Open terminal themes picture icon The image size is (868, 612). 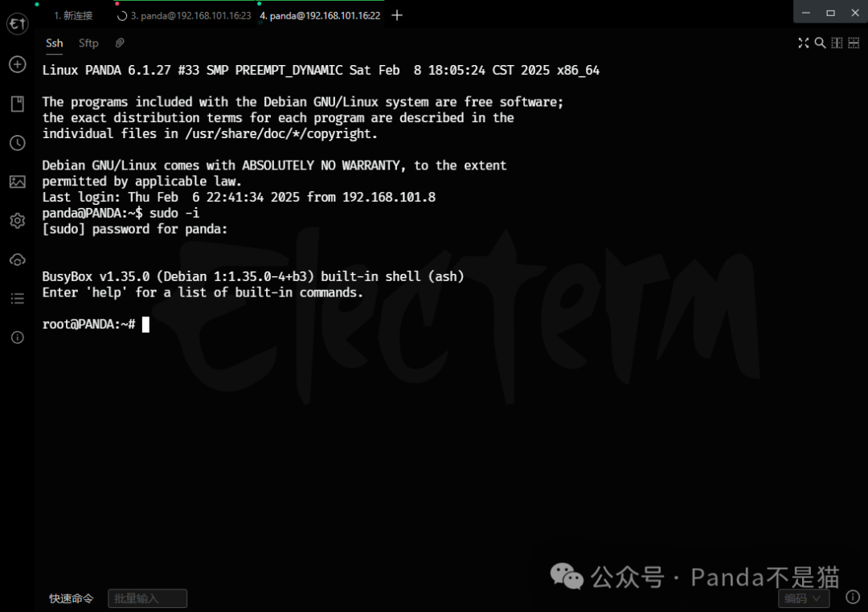coord(17,182)
